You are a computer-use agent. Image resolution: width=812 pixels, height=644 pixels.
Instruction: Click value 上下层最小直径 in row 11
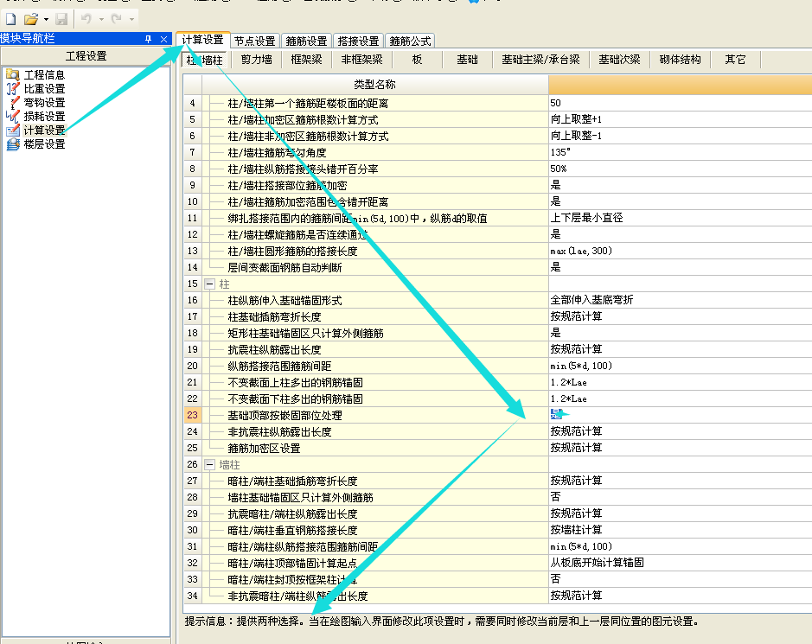(x=586, y=218)
